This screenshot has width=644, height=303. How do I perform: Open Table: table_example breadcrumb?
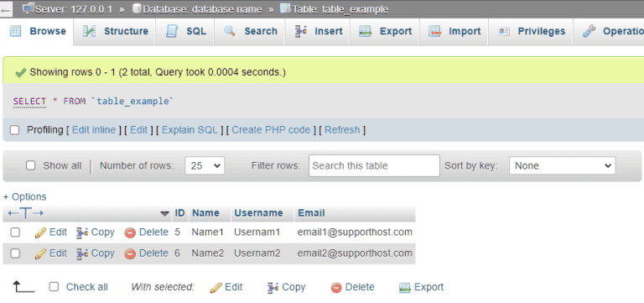[x=340, y=9]
